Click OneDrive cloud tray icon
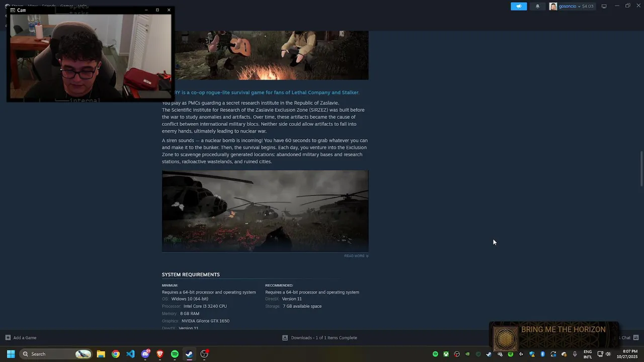The height and width of the screenshot is (362, 644). pyautogui.click(x=564, y=354)
